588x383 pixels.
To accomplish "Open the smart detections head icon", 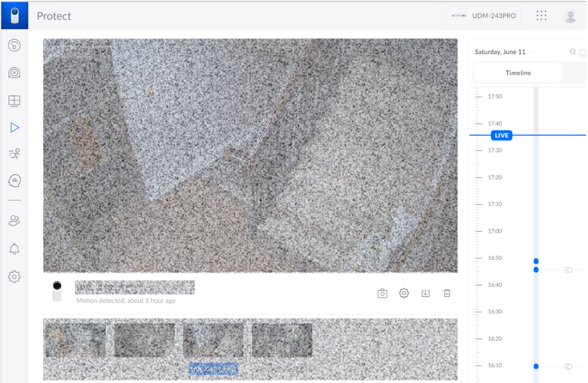I will coord(15,181).
